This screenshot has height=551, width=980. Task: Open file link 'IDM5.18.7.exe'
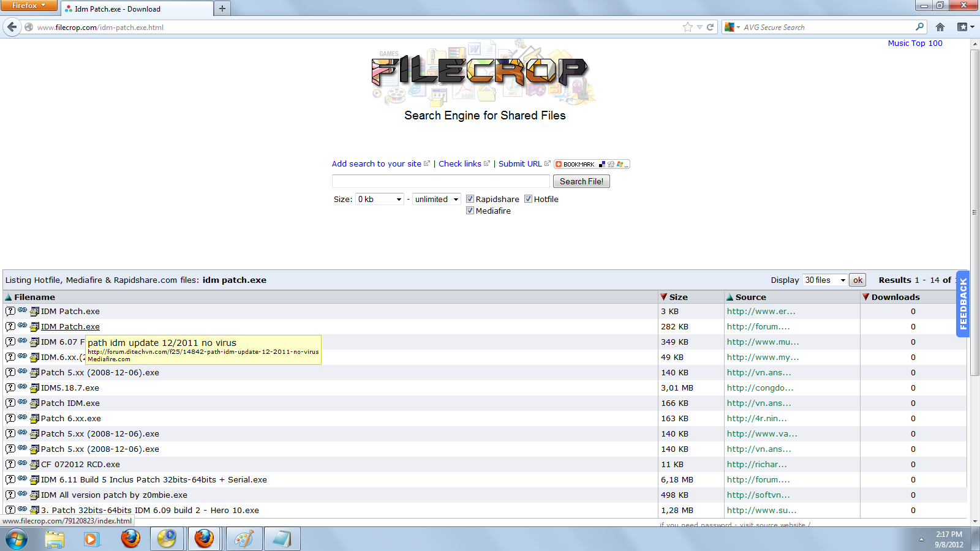(x=70, y=388)
